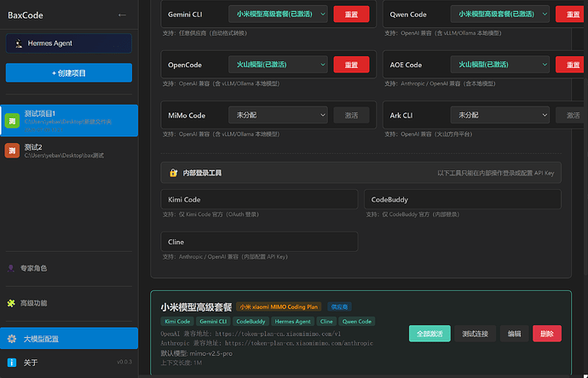The height and width of the screenshot is (378, 588).
Task: Reset AOE Code with 重置 button
Action: tap(571, 65)
